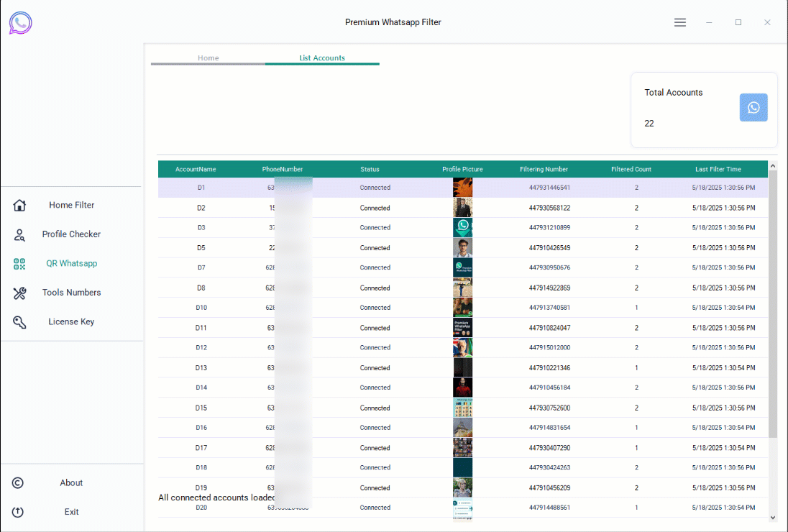Viewport: 788px width, 532px height.
Task: Select filtering number 447914488561
Action: [x=549, y=508]
